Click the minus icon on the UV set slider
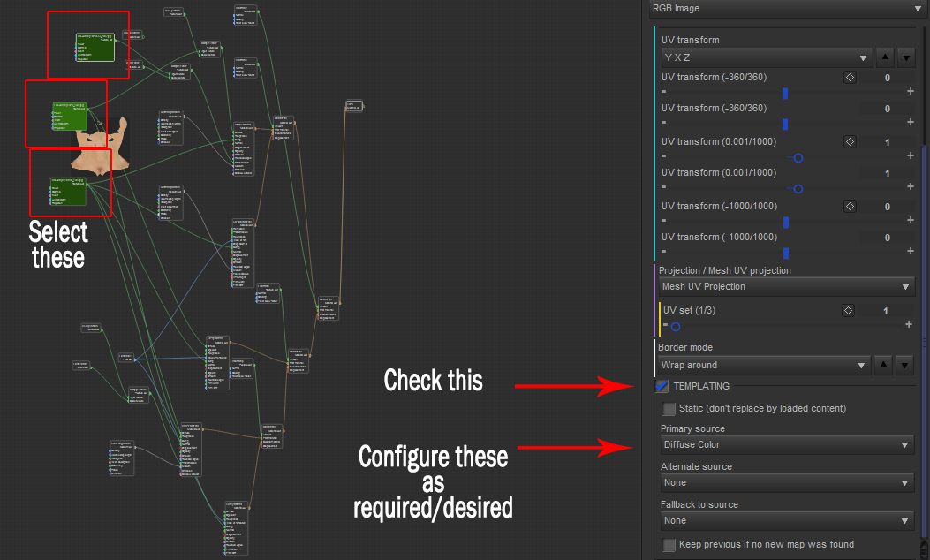The height and width of the screenshot is (560, 930). click(x=665, y=325)
